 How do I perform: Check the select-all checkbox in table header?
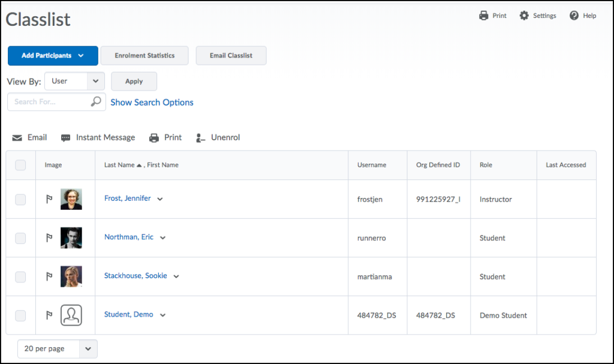tap(20, 165)
